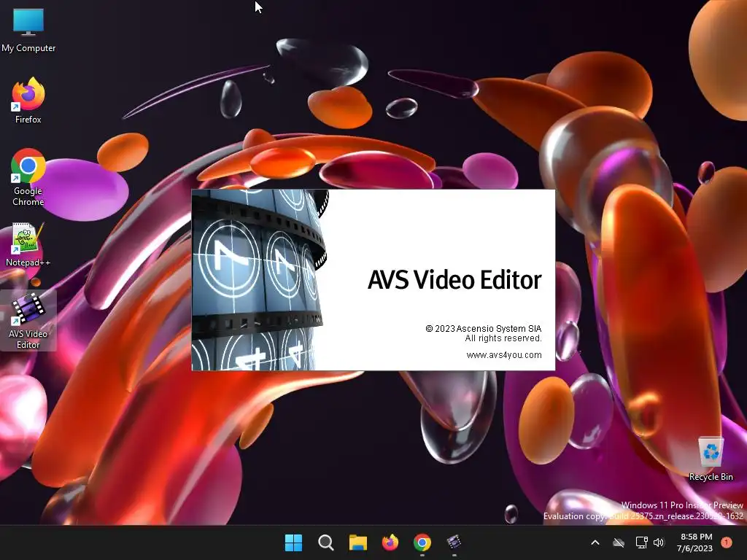Click the AVS Video Editor splash title
The image size is (747, 560).
(x=454, y=279)
